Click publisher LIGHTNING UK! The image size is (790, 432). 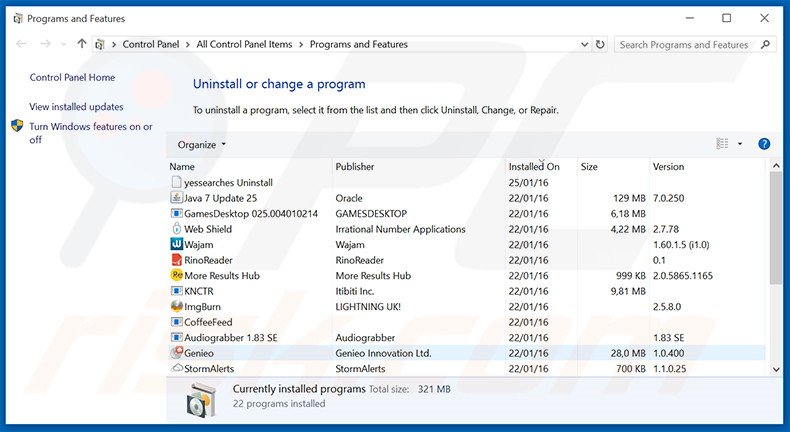click(x=368, y=306)
